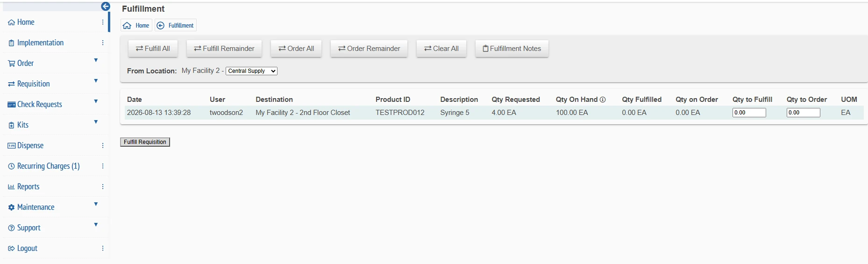868x264 pixels.
Task: Click the breadcrumb Fulfillment back-arrow icon
Action: coord(161,26)
